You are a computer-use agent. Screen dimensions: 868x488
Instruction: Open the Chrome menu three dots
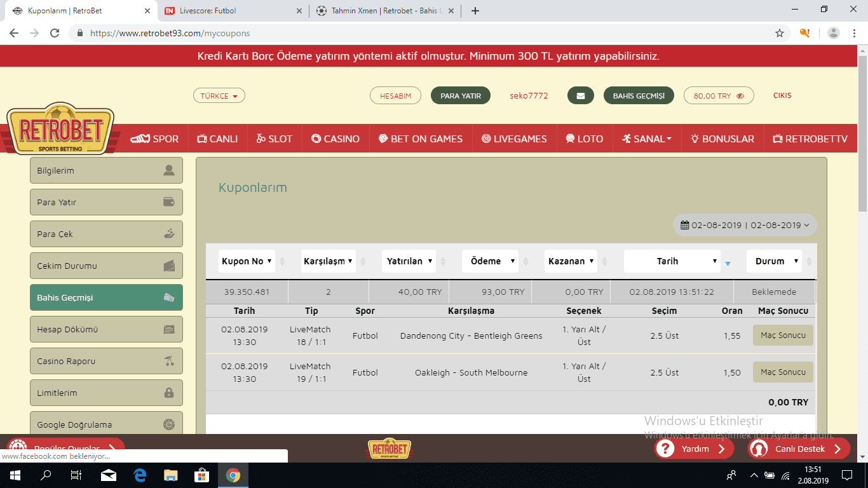pyautogui.click(x=853, y=33)
